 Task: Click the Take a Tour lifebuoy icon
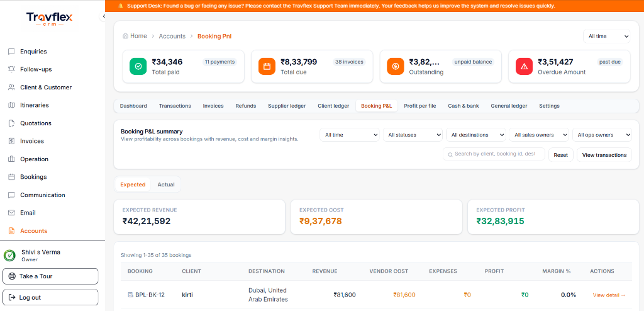pyautogui.click(x=12, y=276)
